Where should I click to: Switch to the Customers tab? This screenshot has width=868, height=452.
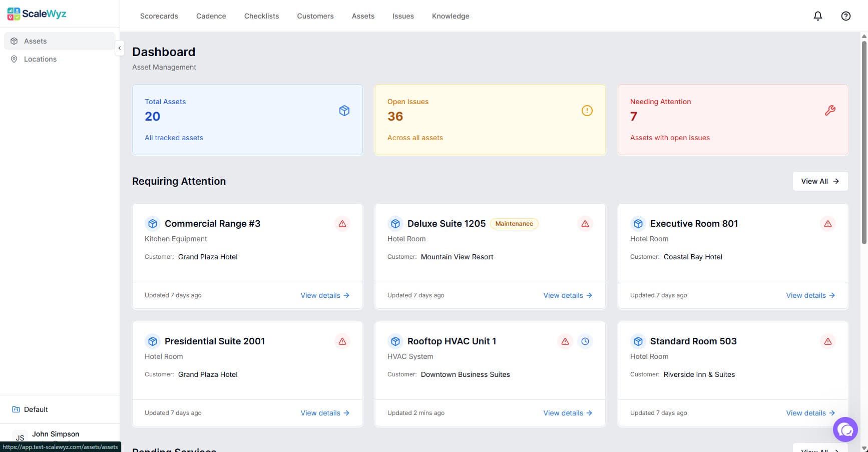pos(315,16)
